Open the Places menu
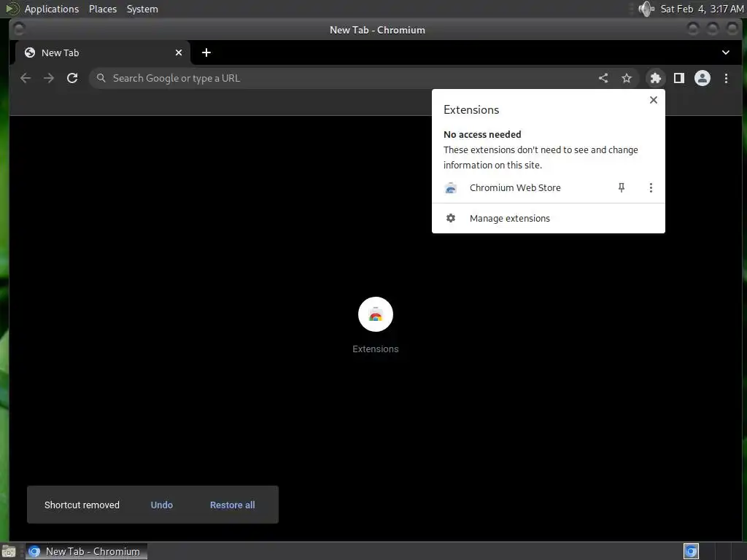 tap(103, 9)
